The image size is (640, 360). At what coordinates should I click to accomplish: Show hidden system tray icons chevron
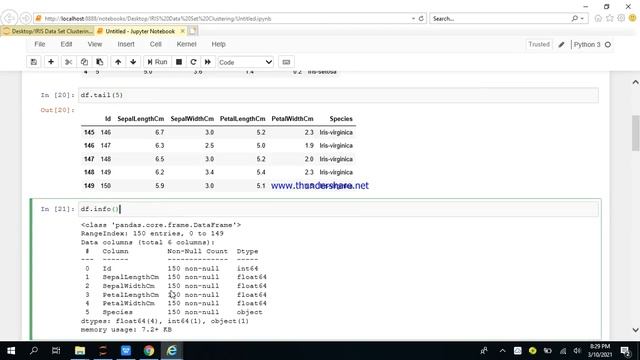(502, 351)
